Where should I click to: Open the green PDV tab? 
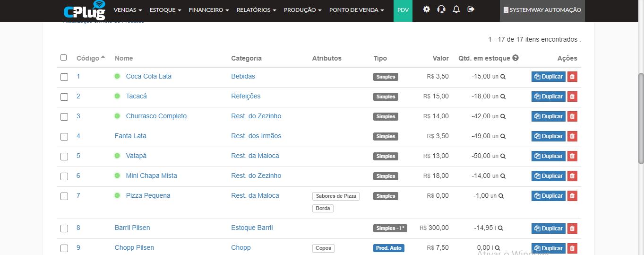click(403, 10)
